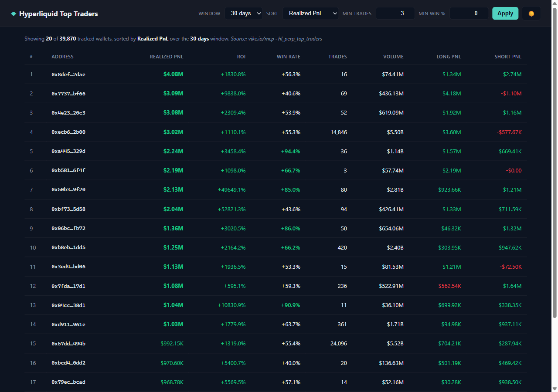Click the Short PnL column header

click(x=508, y=57)
